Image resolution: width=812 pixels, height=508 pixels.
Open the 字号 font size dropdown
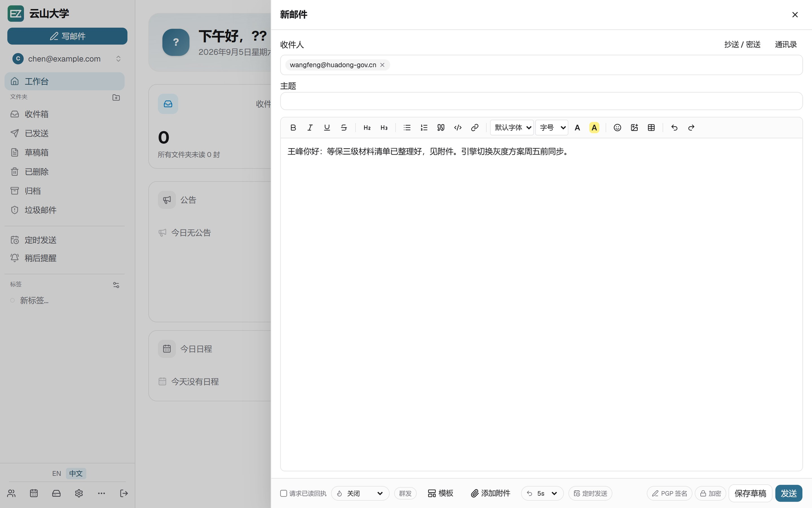tap(552, 127)
